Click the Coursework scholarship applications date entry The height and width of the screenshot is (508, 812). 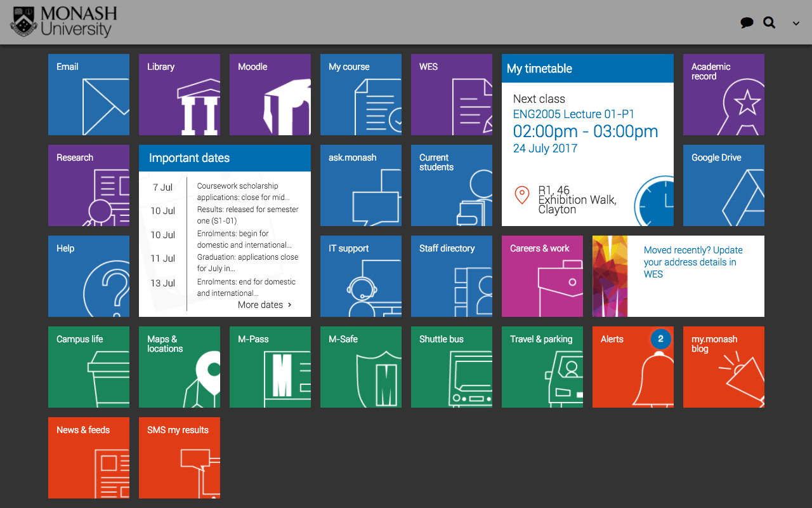[244, 192]
